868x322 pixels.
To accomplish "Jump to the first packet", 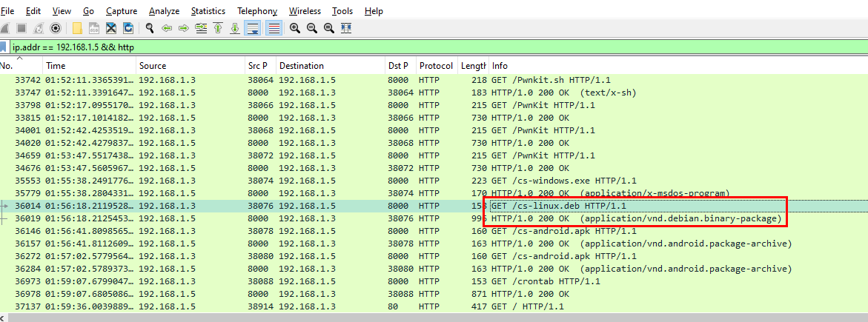I will 218,28.
